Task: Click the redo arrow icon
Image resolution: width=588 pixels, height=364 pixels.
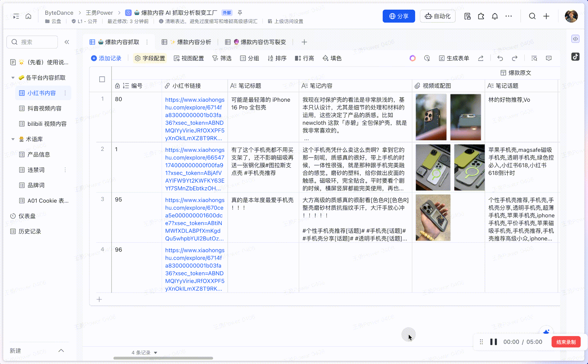Action: [x=514, y=58]
